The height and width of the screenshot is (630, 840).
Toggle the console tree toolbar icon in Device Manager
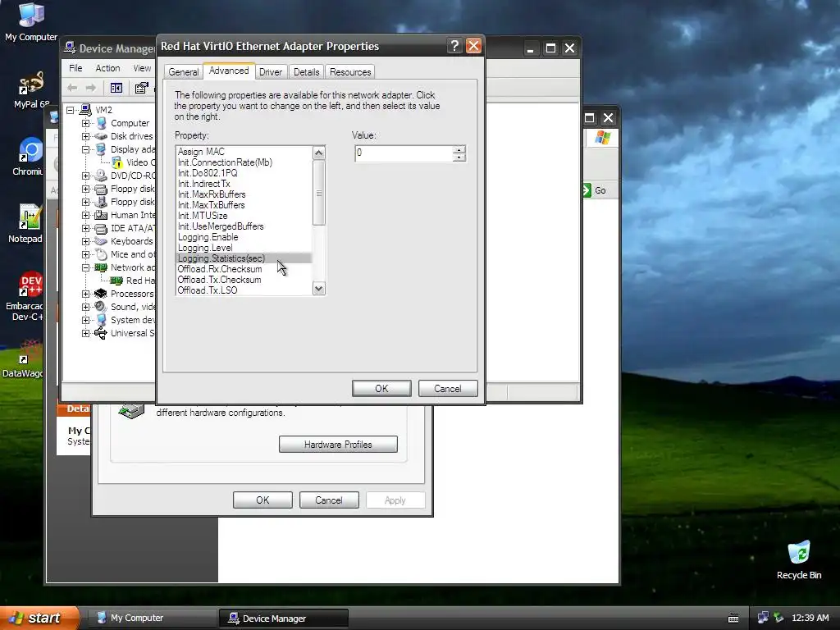tap(116, 88)
